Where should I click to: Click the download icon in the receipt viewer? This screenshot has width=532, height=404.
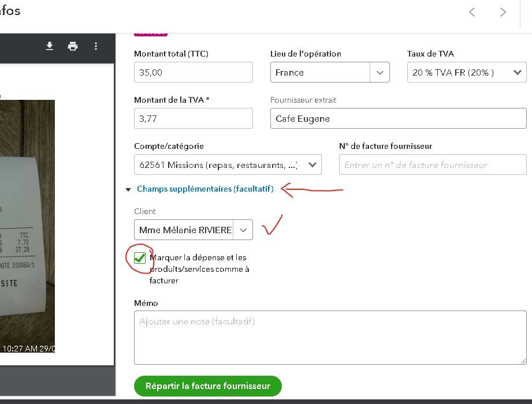tap(50, 46)
